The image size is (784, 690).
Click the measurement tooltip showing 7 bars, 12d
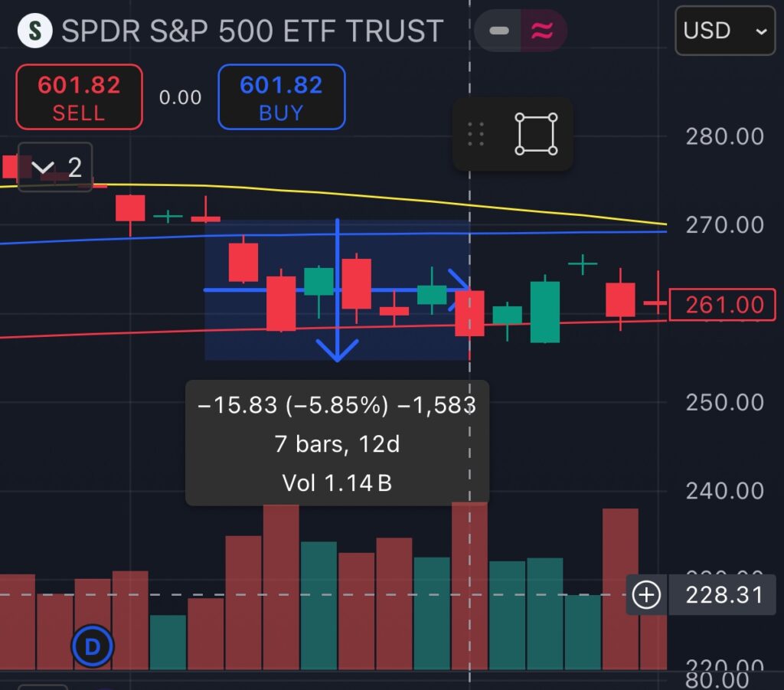pyautogui.click(x=337, y=443)
